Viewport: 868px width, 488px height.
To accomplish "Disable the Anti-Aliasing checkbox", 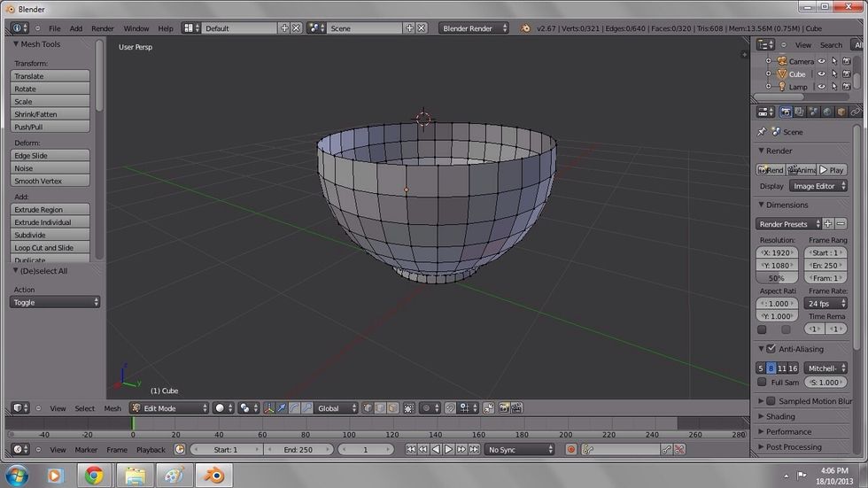I will point(771,349).
